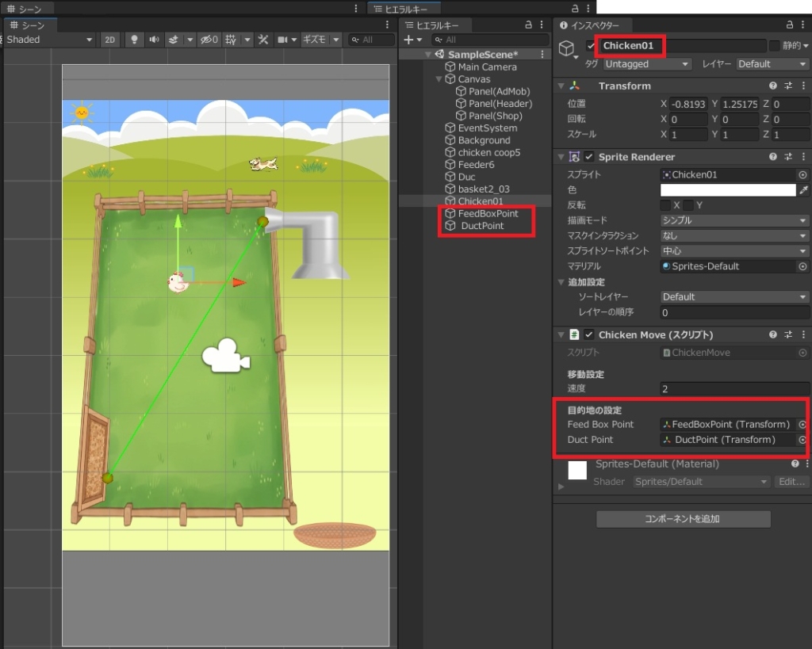The height and width of the screenshot is (649, 812).
Task: Click the white sprite color swatch
Action: (727, 190)
